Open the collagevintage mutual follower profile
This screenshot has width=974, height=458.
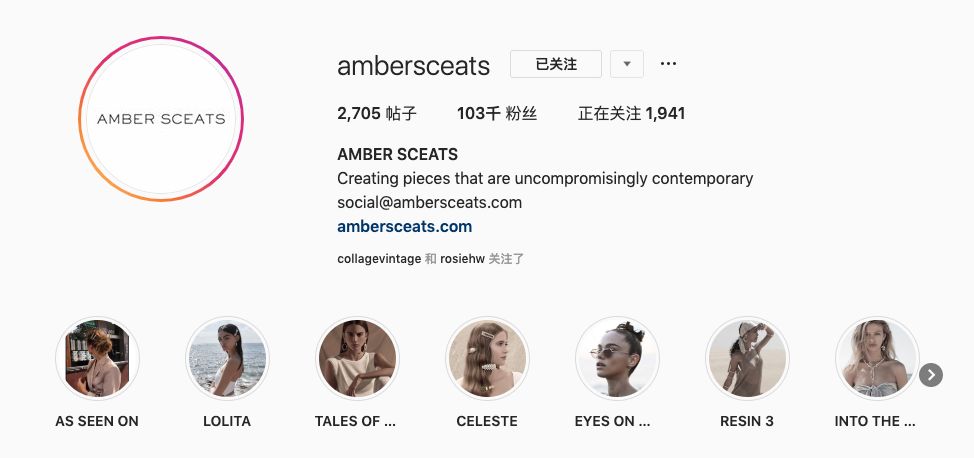[379, 259]
